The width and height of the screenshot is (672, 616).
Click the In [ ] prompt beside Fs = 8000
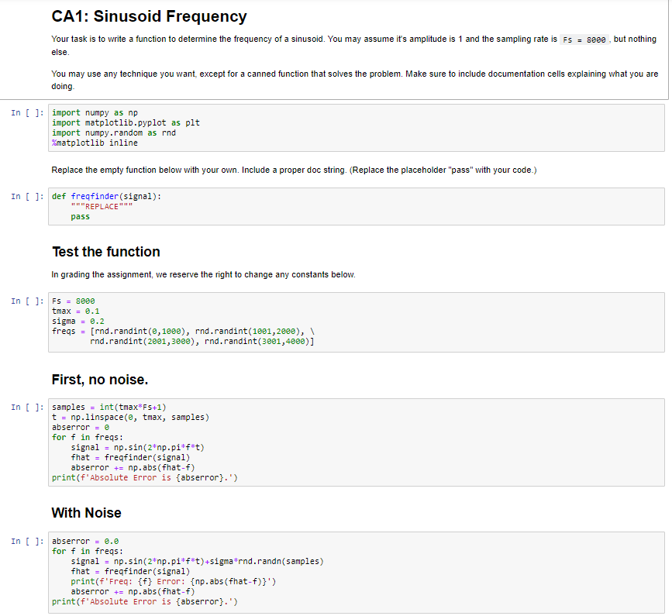tap(27, 301)
